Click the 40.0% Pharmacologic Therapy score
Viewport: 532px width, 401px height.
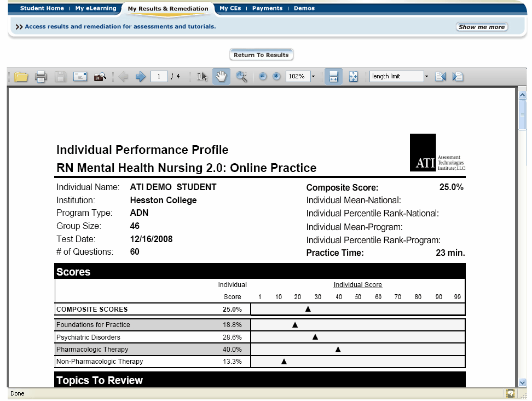232,350
